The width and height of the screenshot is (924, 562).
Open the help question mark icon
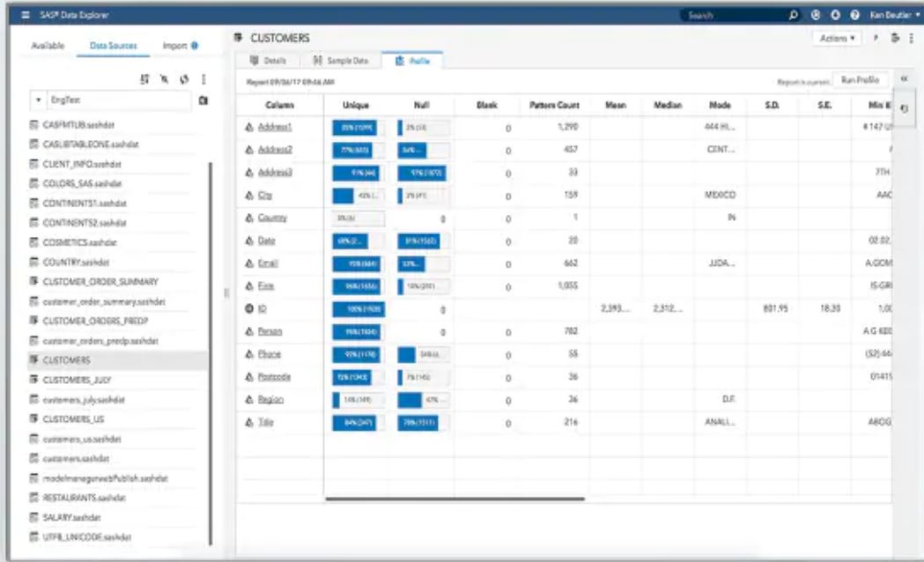pos(854,15)
